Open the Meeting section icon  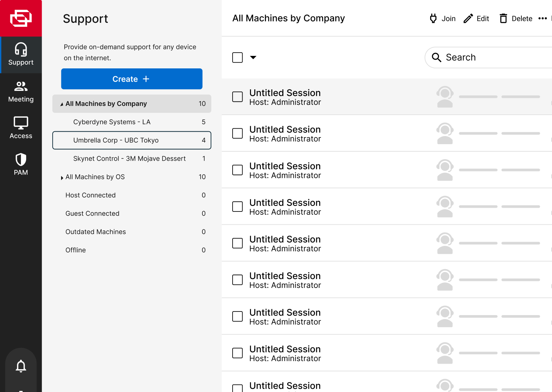pyautogui.click(x=21, y=87)
